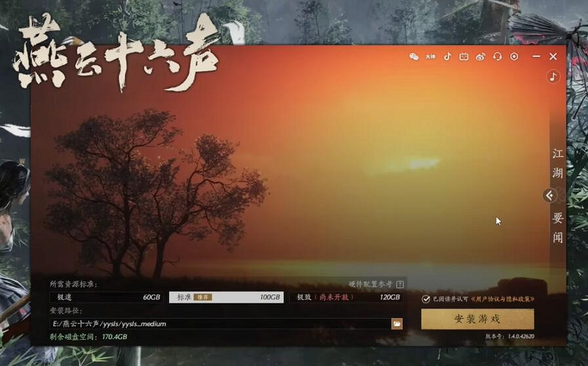This screenshot has width=588, height=366.
Task: Open the Bilibili TV icon
Action: [x=464, y=56]
